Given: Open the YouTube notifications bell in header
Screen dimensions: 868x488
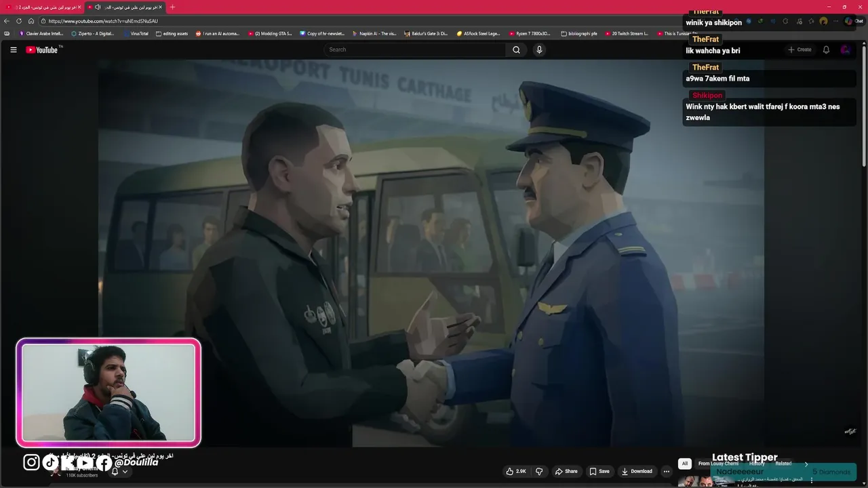Looking at the screenshot, I should (826, 49).
